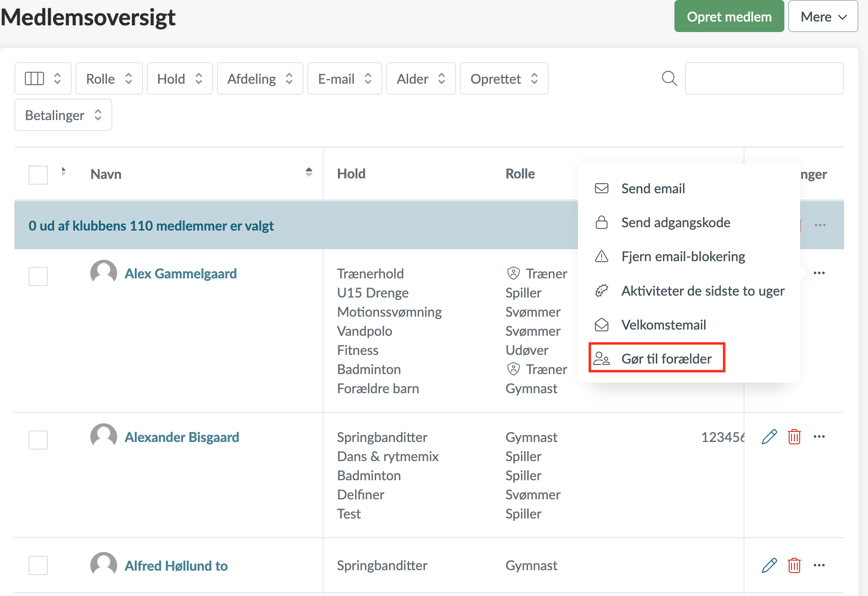This screenshot has height=596, width=868.
Task: Select Alex Gammelgaard's row checkbox
Action: (38, 276)
